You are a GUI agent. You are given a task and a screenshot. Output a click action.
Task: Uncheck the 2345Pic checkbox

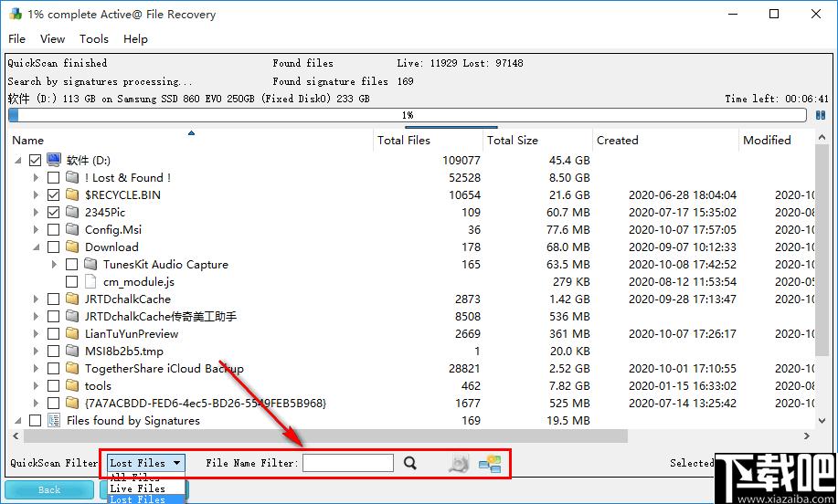tap(53, 212)
